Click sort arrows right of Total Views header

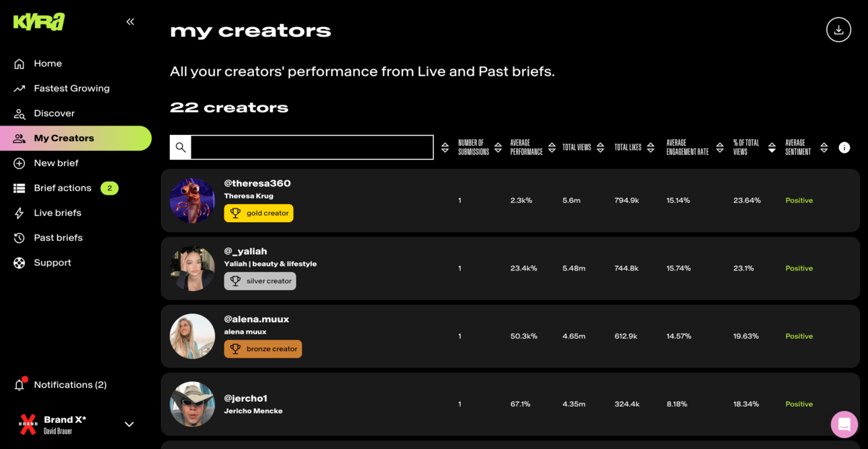(x=600, y=148)
